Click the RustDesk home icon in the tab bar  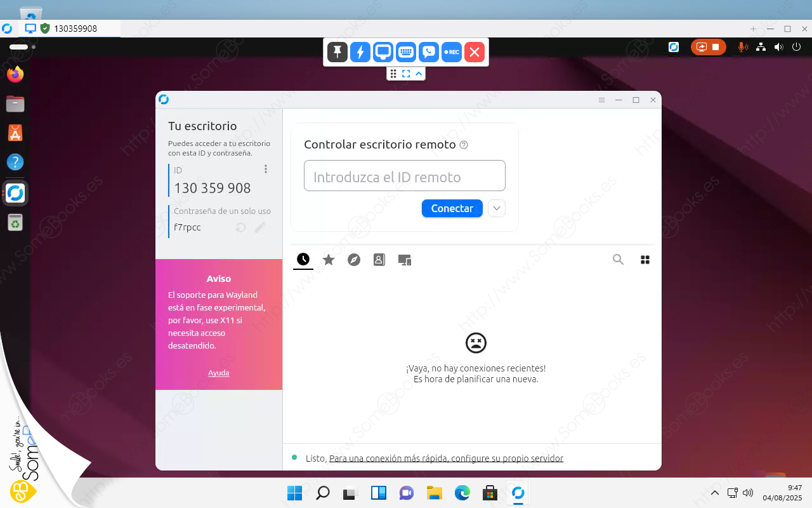[8, 29]
